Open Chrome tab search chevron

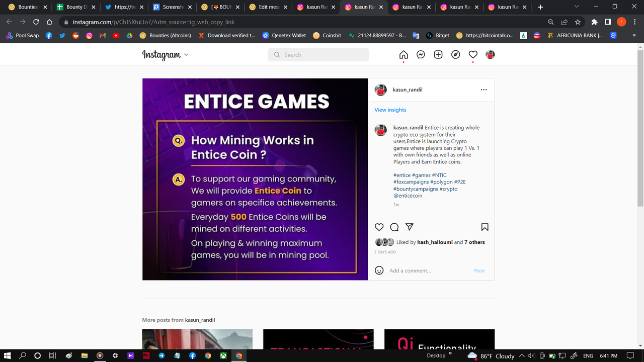click(x=577, y=7)
